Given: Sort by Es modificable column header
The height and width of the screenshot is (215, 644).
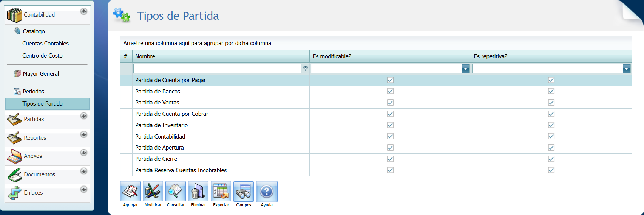Looking at the screenshot, I should 390,56.
